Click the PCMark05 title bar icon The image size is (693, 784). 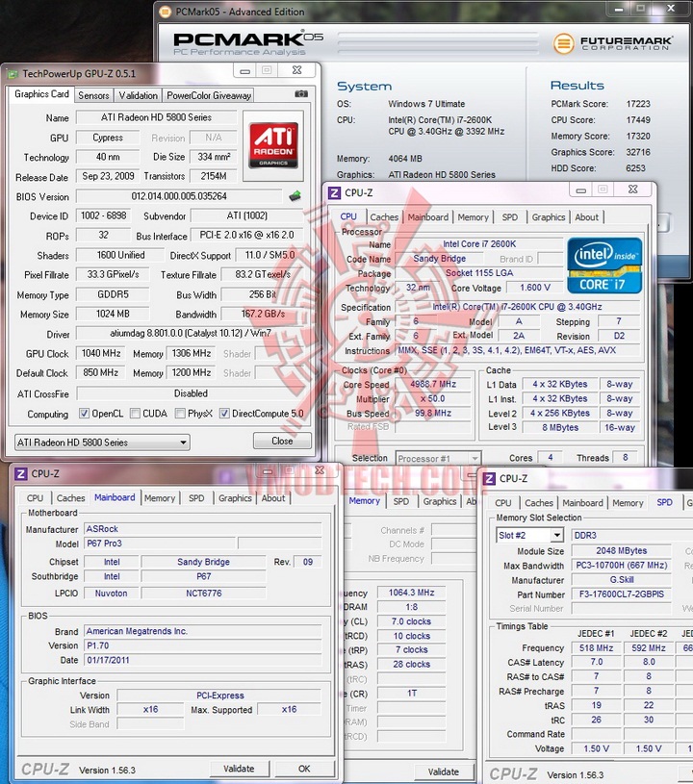coord(165,12)
